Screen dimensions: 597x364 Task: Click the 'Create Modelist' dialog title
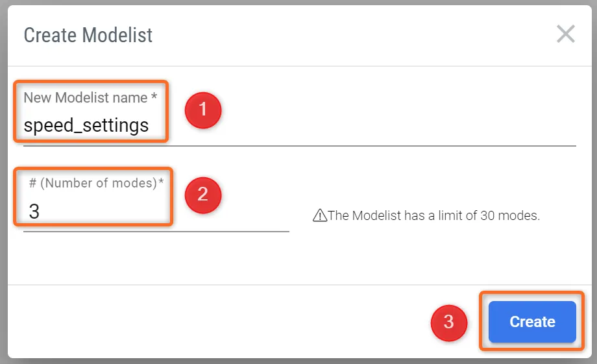(x=88, y=35)
